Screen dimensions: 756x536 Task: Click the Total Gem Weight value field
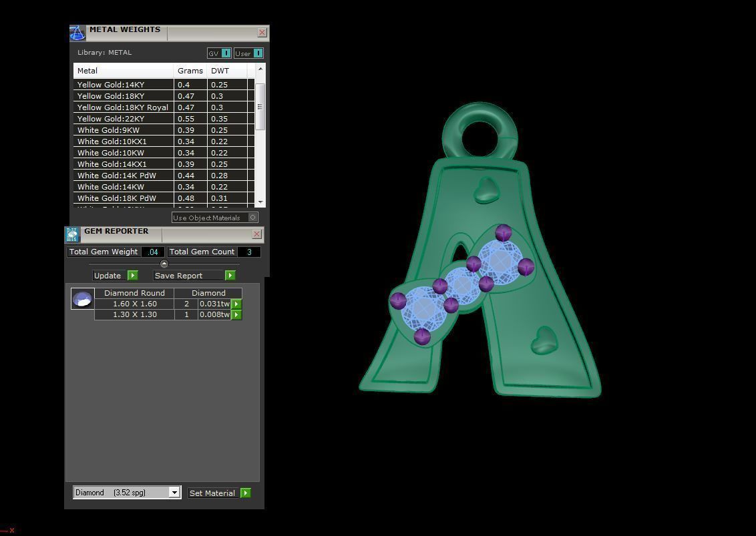tap(153, 252)
